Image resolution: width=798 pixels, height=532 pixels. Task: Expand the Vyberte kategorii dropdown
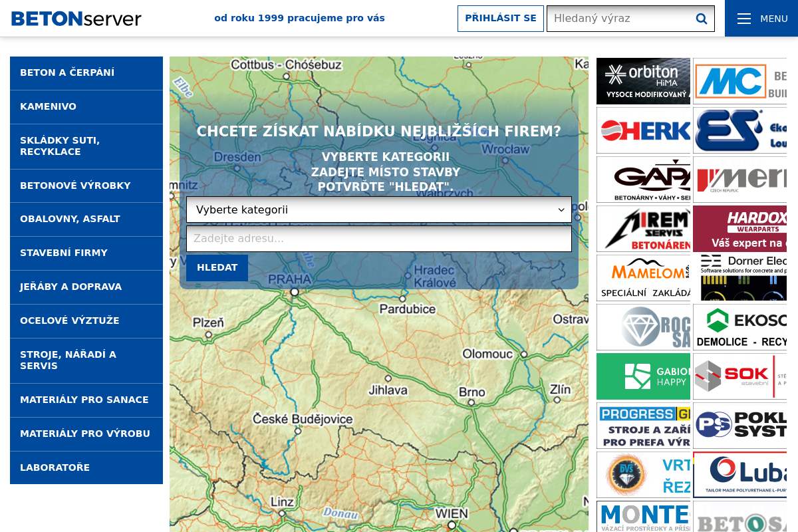[x=378, y=209]
